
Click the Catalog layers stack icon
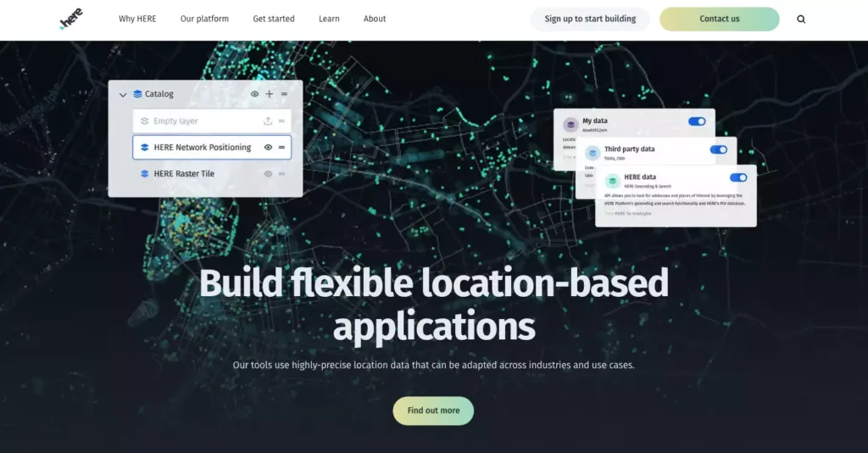tap(138, 94)
